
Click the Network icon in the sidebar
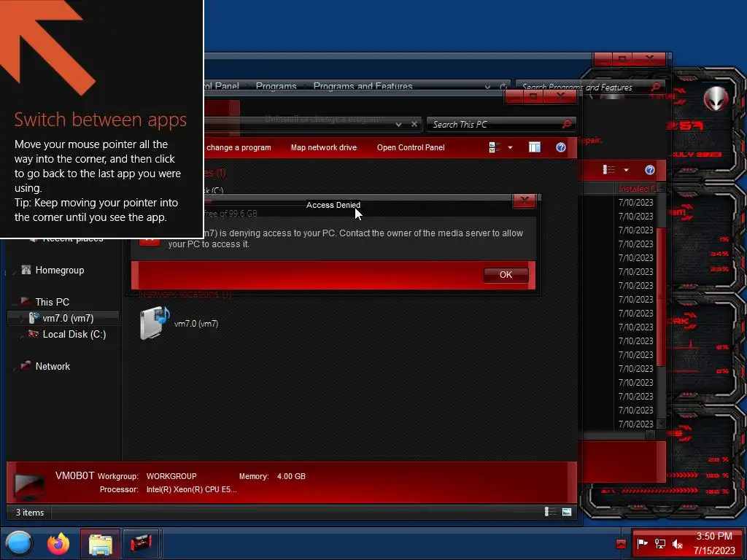tap(26, 366)
